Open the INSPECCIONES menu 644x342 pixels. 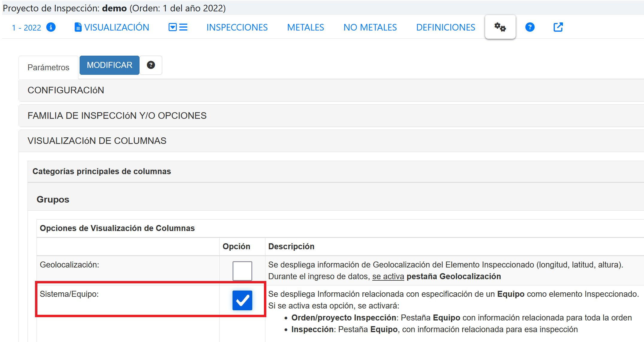tap(237, 27)
